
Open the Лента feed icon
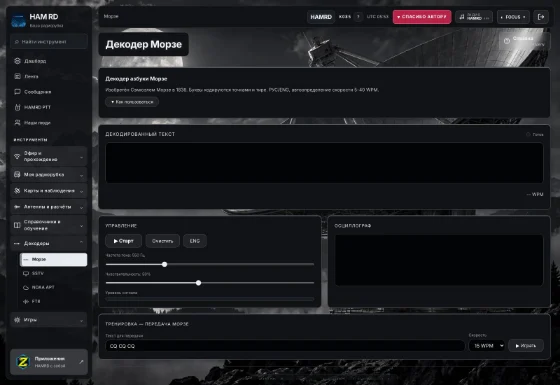17,76
